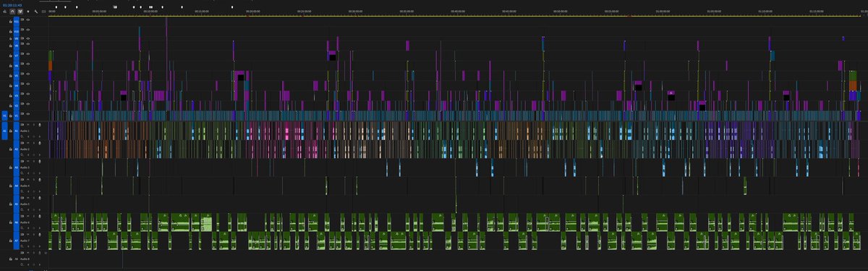Screen dimensions: 868x271
Task: Lock the V7 video track
Action: pyautogui.click(x=10, y=56)
